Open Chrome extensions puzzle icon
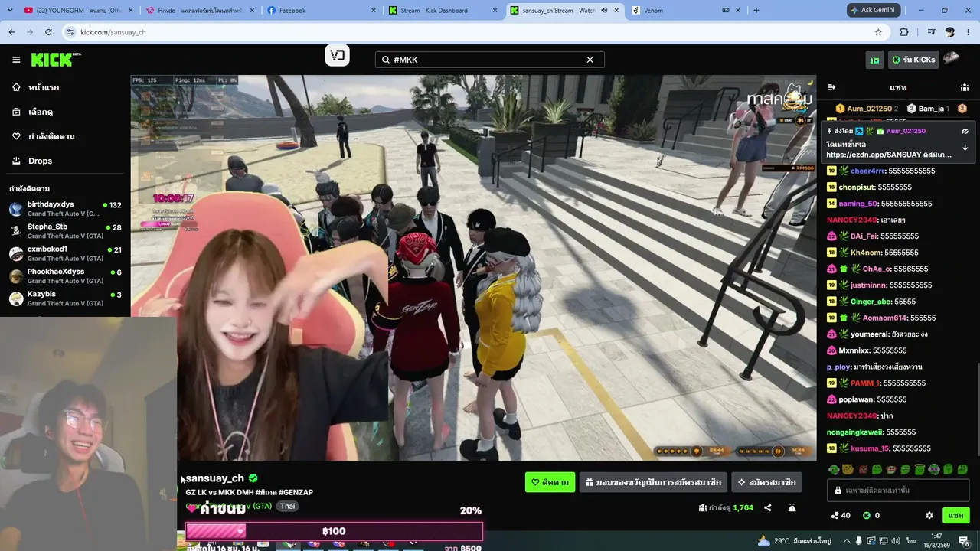The height and width of the screenshot is (551, 980). [904, 32]
